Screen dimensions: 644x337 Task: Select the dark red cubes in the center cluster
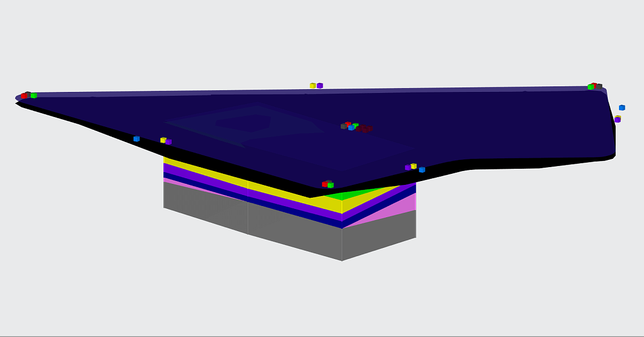pos(365,129)
